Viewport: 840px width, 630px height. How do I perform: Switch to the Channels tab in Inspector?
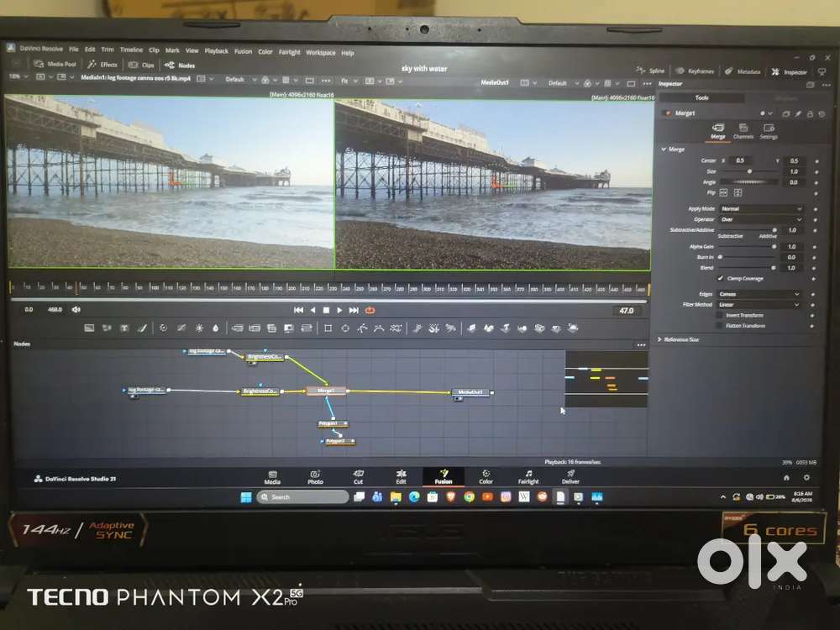click(743, 131)
